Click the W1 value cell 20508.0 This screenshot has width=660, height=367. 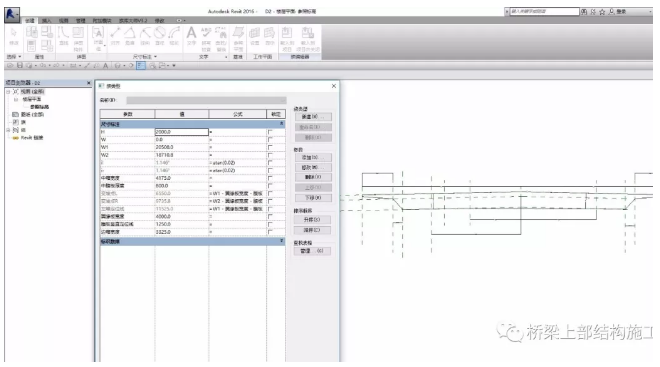[x=181, y=147]
